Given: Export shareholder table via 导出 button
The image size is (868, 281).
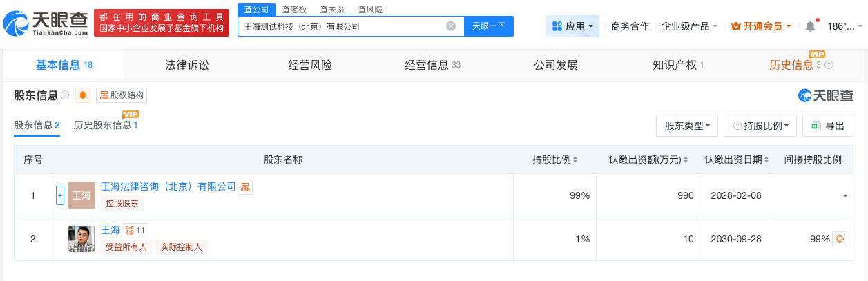Looking at the screenshot, I should tap(828, 126).
